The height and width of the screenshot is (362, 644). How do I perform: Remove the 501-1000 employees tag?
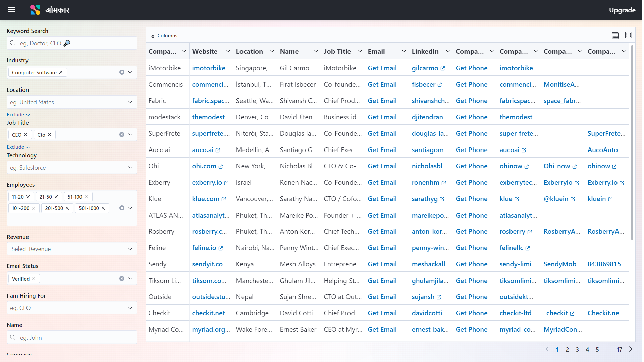pyautogui.click(x=103, y=208)
